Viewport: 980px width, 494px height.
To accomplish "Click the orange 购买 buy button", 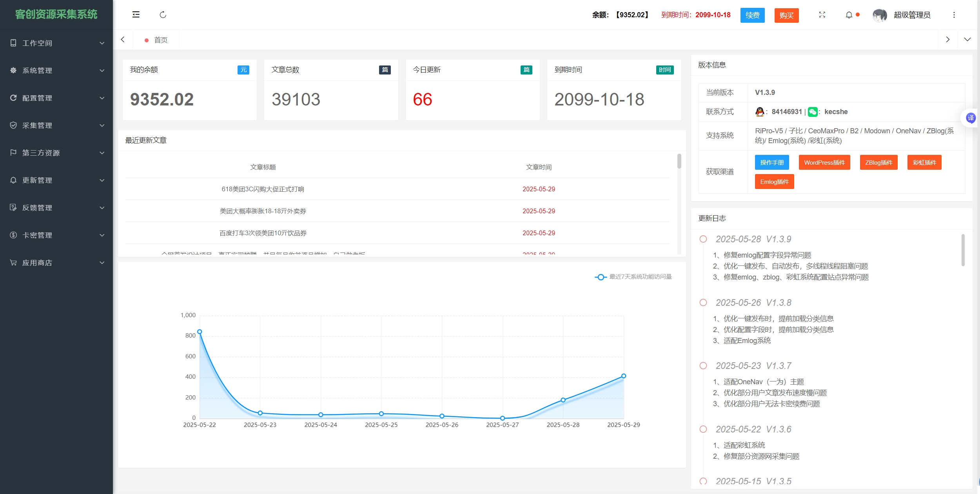I will (x=786, y=15).
